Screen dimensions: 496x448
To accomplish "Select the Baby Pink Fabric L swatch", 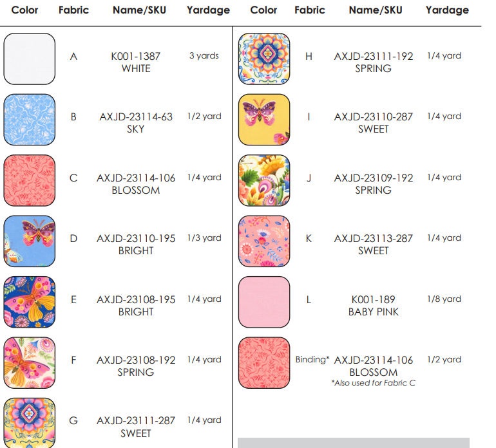I will coord(264,302).
